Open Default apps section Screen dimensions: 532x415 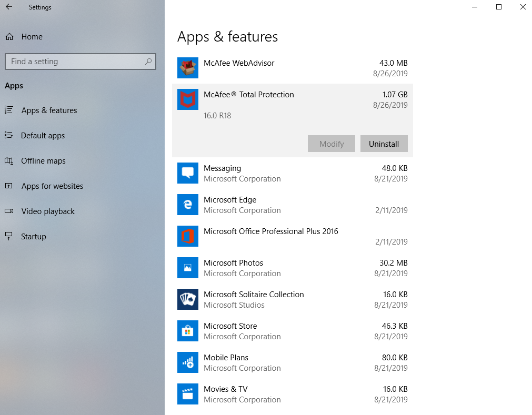(43, 136)
